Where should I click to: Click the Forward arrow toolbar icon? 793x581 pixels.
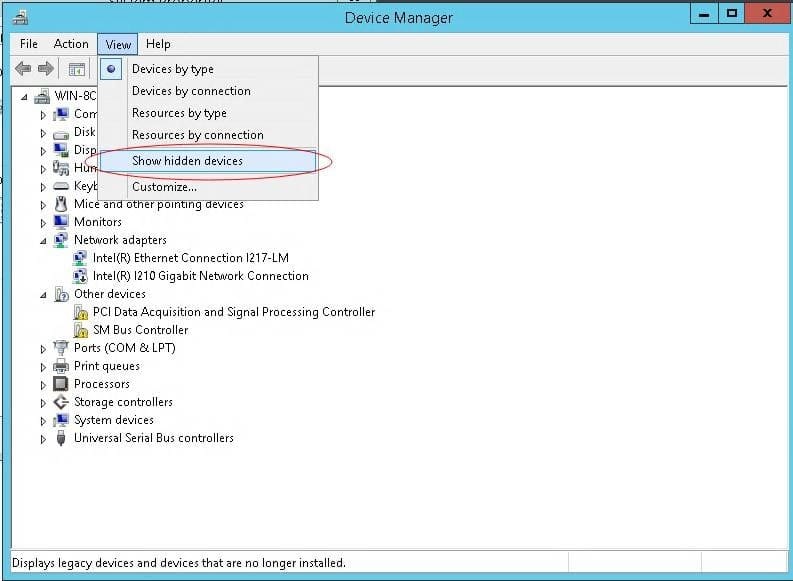pyautogui.click(x=45, y=69)
